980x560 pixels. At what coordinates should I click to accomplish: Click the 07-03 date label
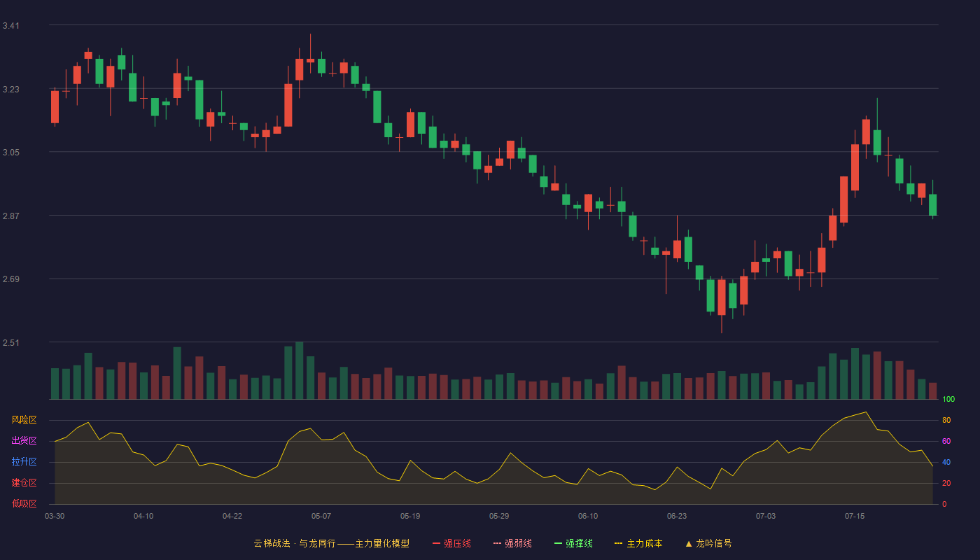[x=766, y=516]
